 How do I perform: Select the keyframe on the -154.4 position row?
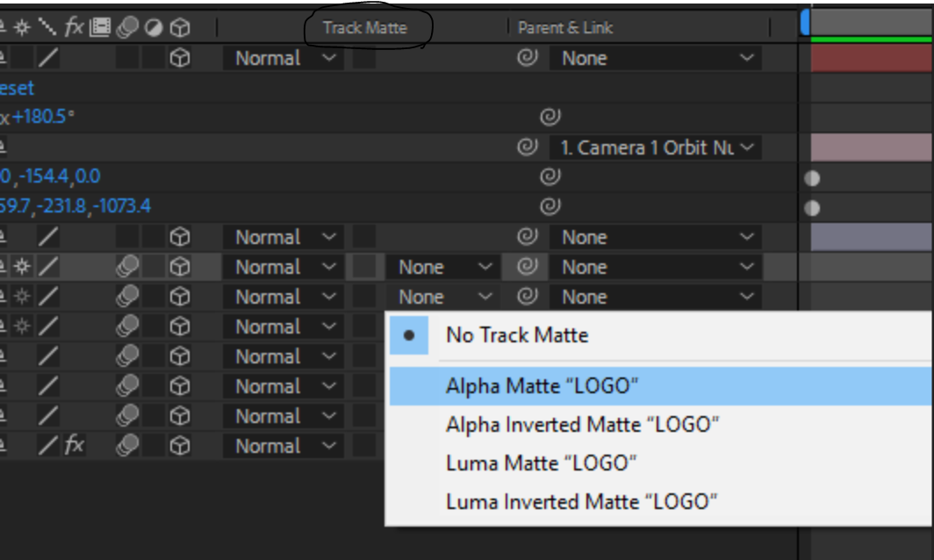click(813, 178)
